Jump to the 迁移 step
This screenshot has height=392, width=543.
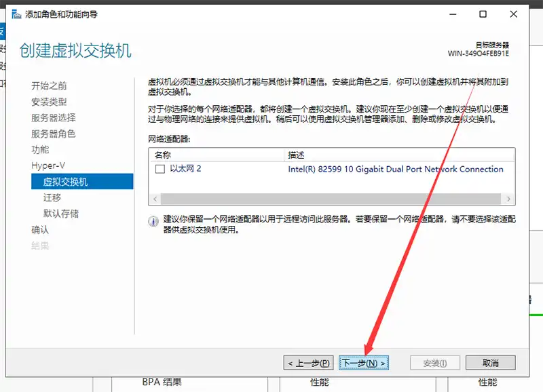[52, 197]
